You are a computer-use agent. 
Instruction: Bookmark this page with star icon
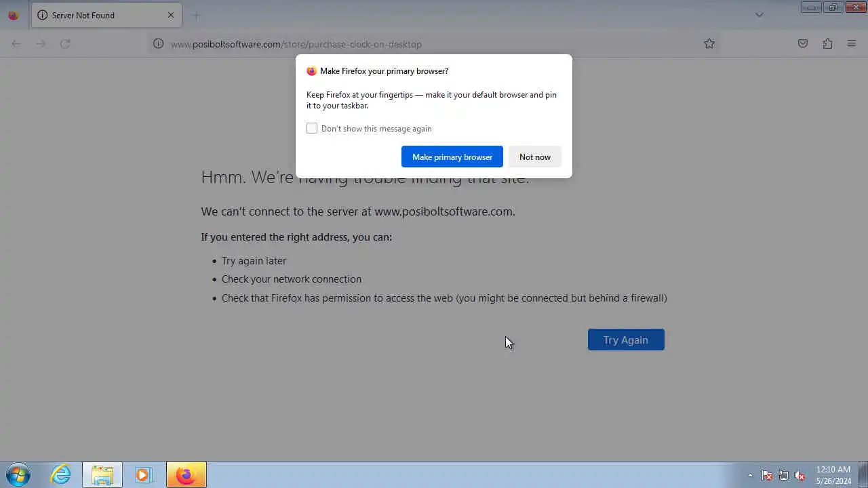coord(709,43)
